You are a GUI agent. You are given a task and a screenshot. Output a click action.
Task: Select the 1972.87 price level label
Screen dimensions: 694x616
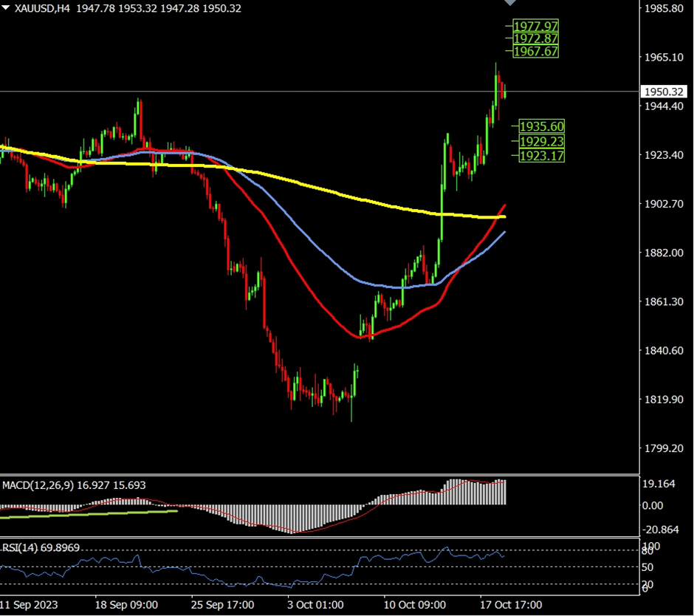point(536,38)
